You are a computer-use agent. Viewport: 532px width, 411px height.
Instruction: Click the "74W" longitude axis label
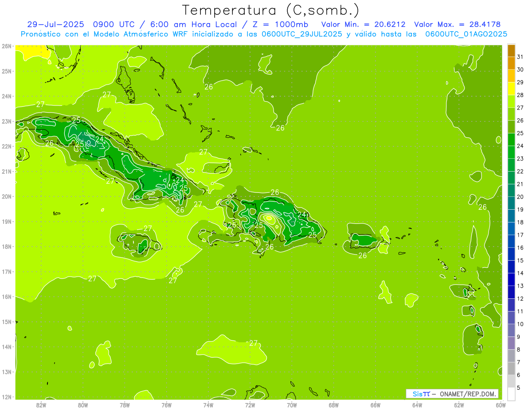click(208, 405)
